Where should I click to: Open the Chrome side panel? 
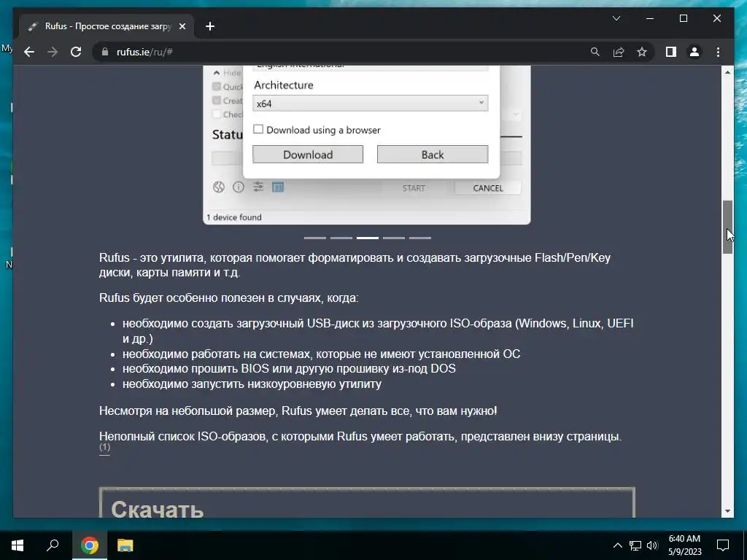671,52
